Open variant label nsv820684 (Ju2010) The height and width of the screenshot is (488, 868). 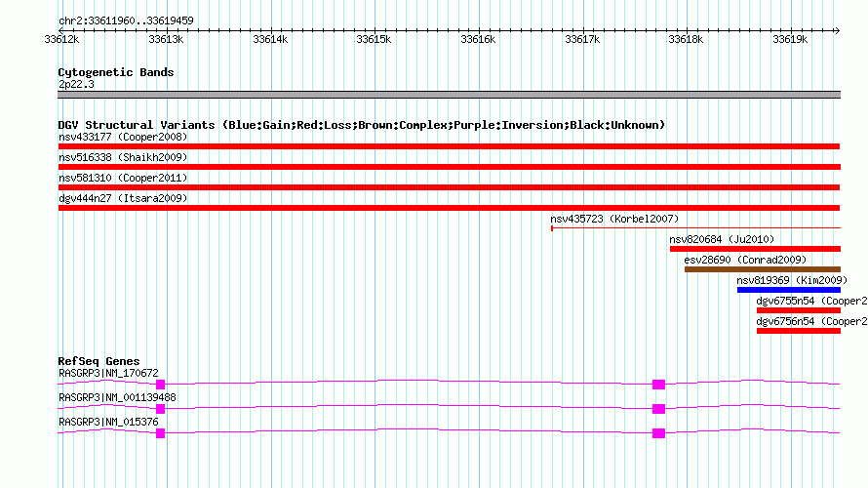pos(722,239)
